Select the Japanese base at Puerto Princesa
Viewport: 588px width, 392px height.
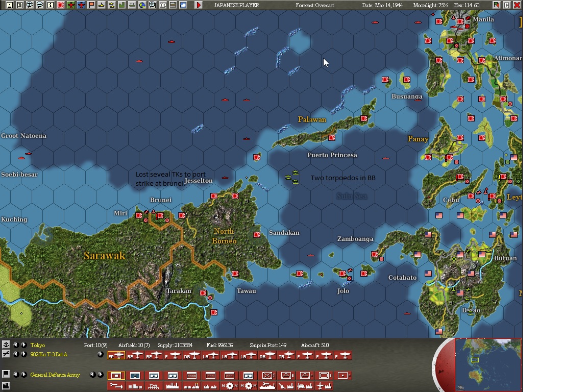click(x=331, y=138)
